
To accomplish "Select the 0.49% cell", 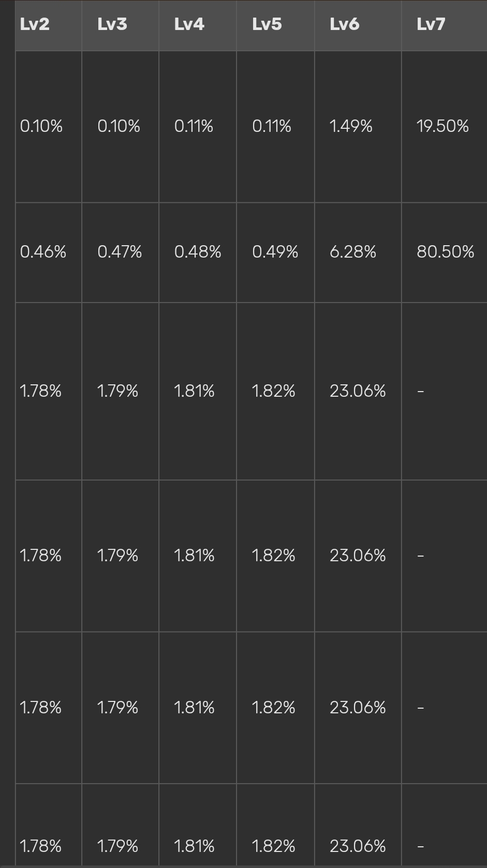I will pyautogui.click(x=275, y=252).
